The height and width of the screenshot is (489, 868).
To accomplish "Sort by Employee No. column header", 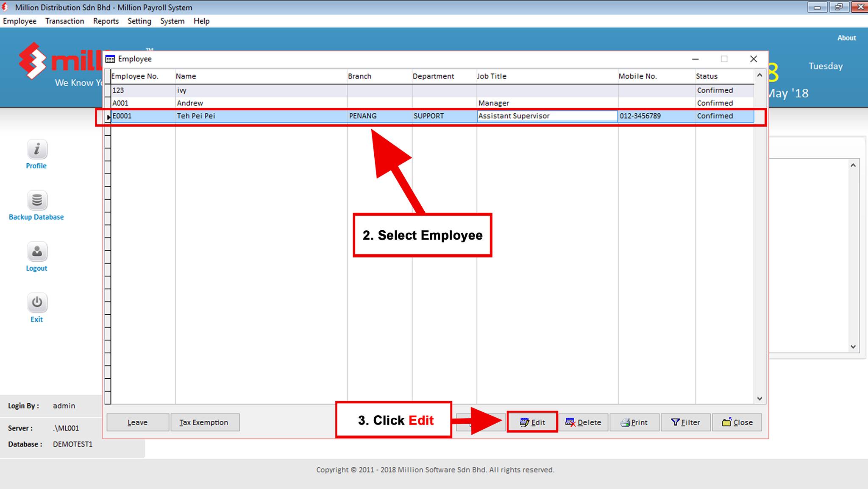I will pyautogui.click(x=143, y=76).
